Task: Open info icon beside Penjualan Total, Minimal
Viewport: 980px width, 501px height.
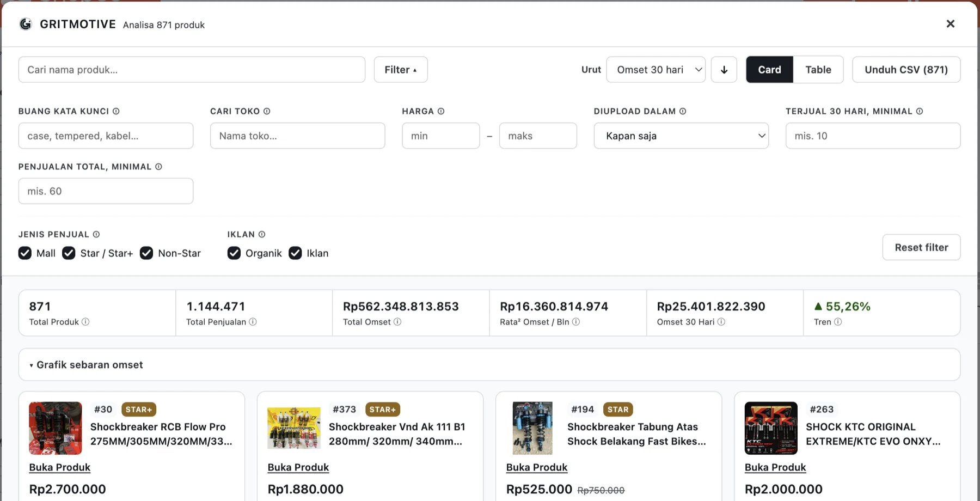Action: point(158,167)
